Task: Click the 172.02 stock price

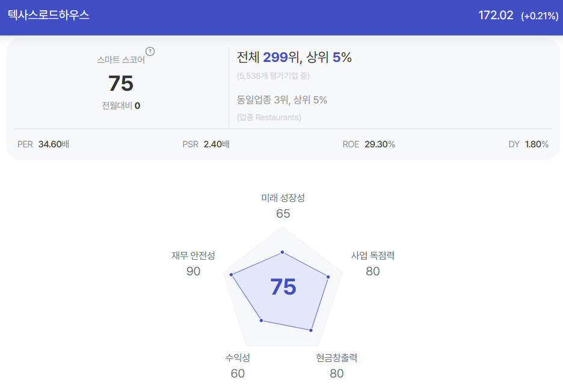Action: tap(496, 16)
